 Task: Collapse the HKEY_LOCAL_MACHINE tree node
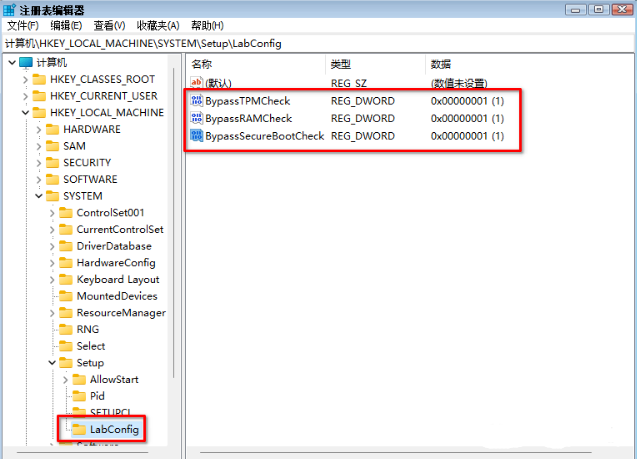coord(25,113)
